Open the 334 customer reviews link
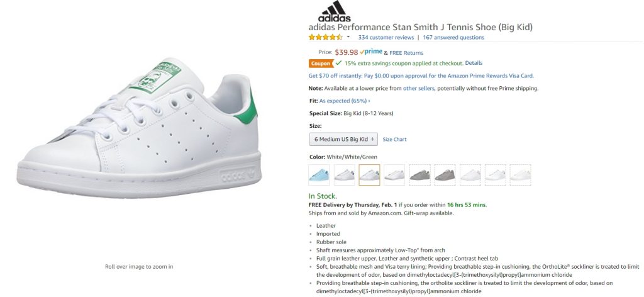This screenshot has width=644, height=297. (x=386, y=38)
